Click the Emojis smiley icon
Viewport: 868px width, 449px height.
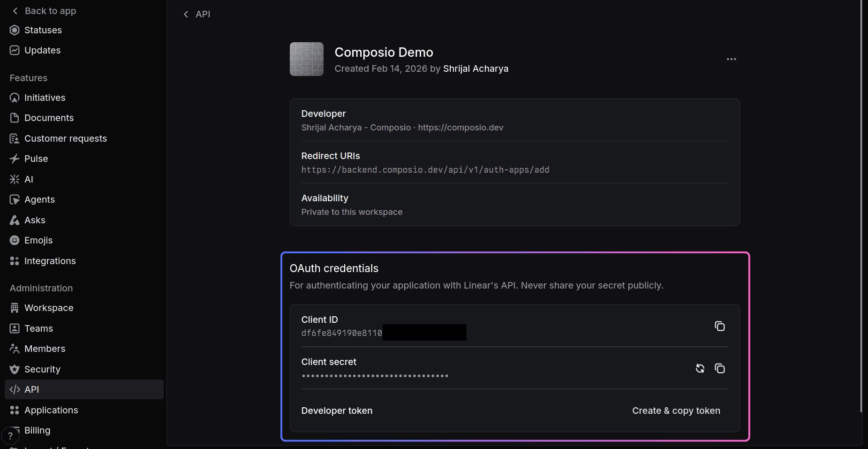15,240
